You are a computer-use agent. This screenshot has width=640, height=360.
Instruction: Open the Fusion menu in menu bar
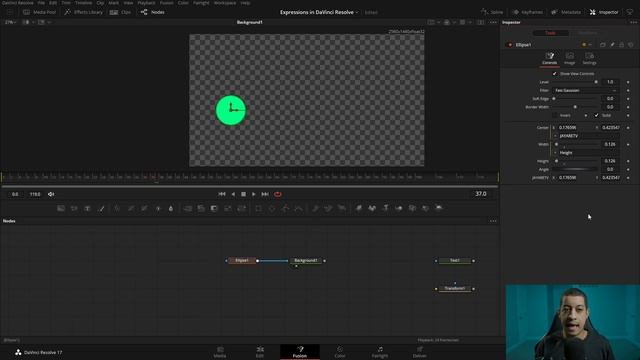tap(166, 2)
